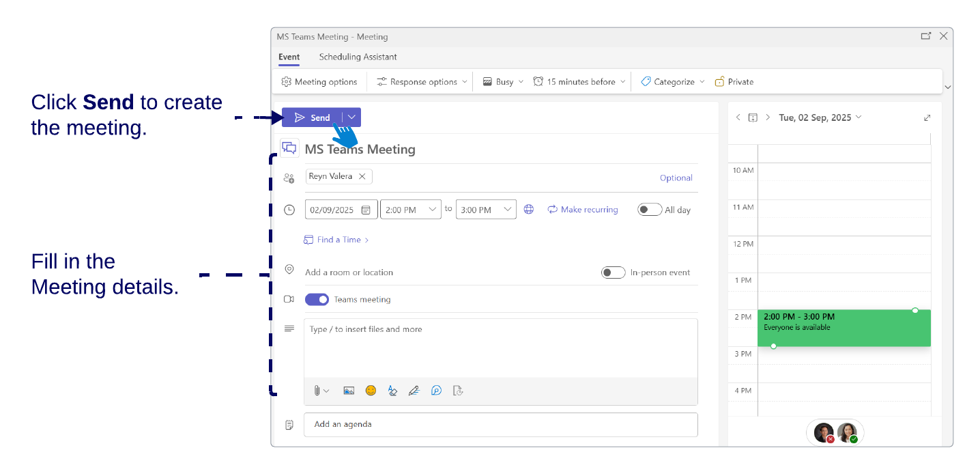The width and height of the screenshot is (980, 474).
Task: Click the time zone globe icon
Action: (529, 209)
